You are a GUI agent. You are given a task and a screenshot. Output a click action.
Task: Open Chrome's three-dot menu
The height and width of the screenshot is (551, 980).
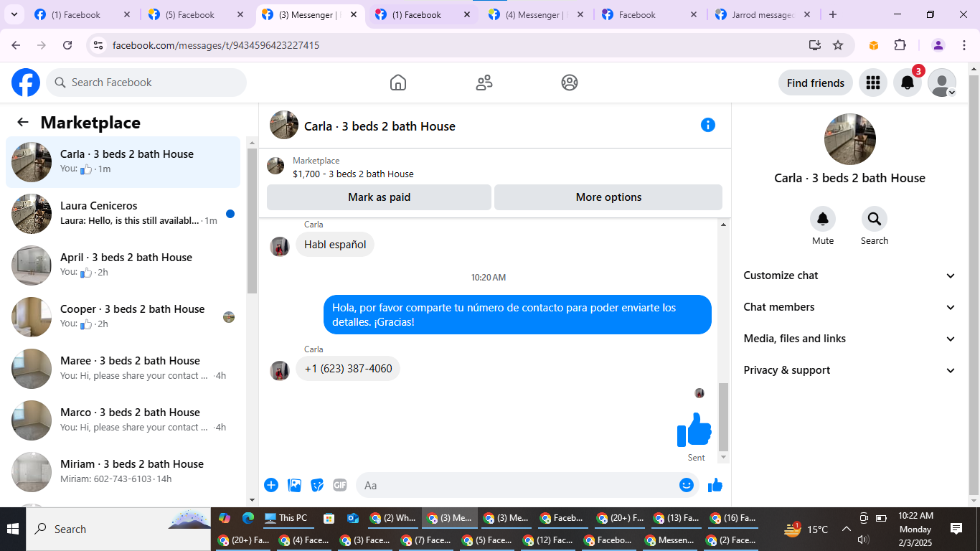pos(963,45)
